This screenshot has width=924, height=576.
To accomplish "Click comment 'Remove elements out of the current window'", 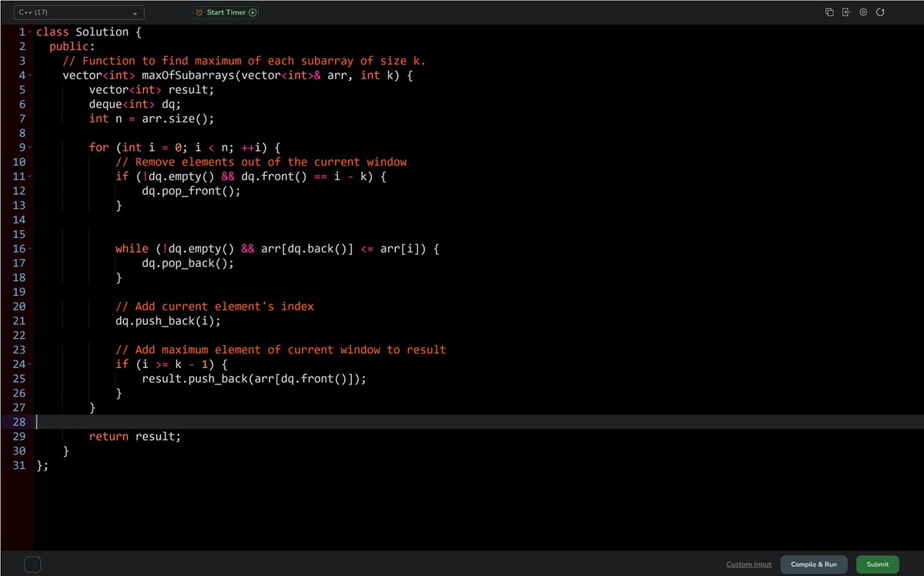I will (x=261, y=162).
